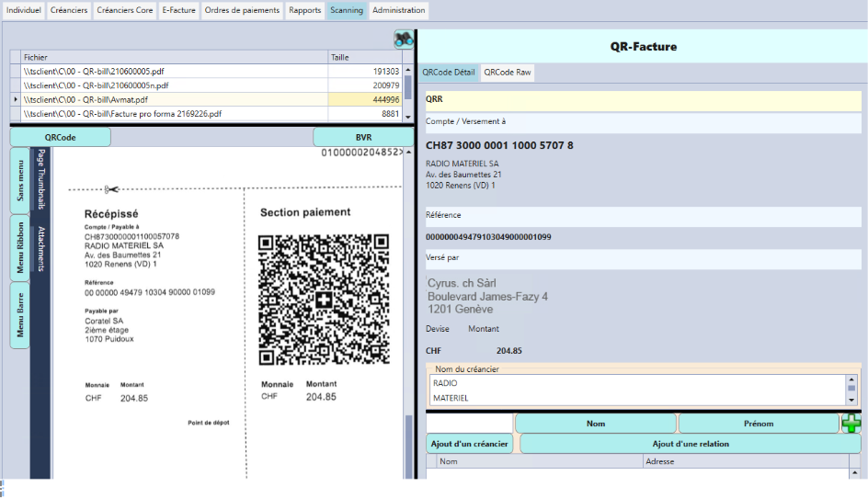Click MATERIEL in Nom du créancier list

(x=451, y=398)
